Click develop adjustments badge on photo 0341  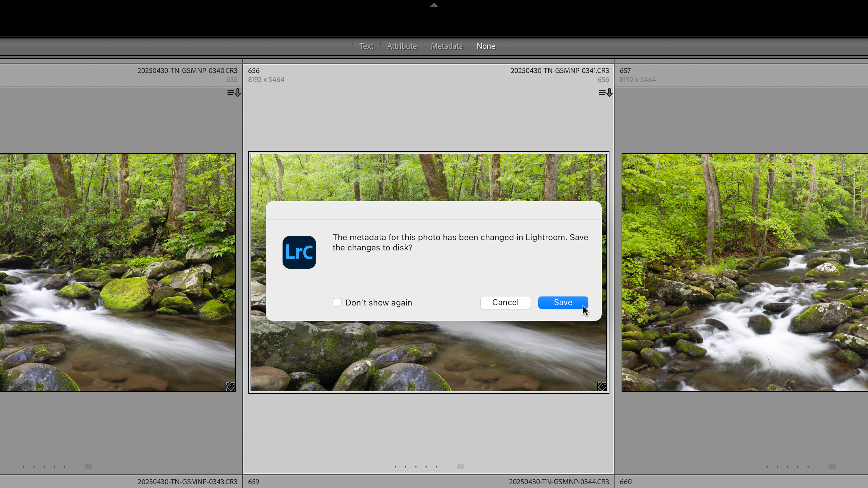tap(602, 386)
